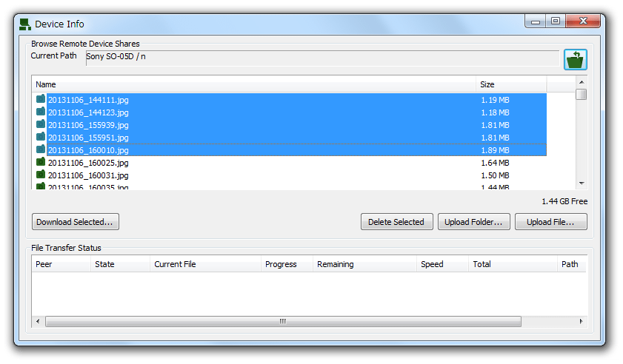This screenshot has height=364, width=623.
Task: Click camera icon beside 20131106_155939.jpg
Action: pyautogui.click(x=41, y=124)
